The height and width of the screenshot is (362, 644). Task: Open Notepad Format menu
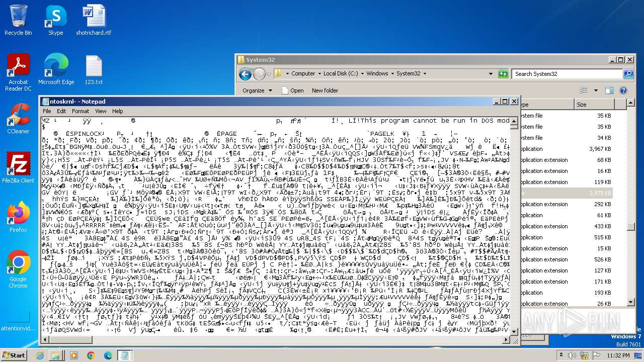80,111
